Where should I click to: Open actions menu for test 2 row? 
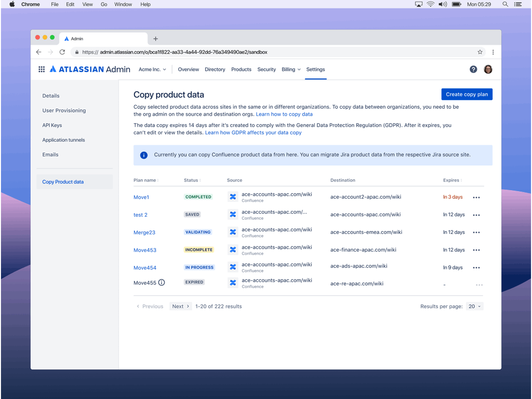tap(476, 215)
